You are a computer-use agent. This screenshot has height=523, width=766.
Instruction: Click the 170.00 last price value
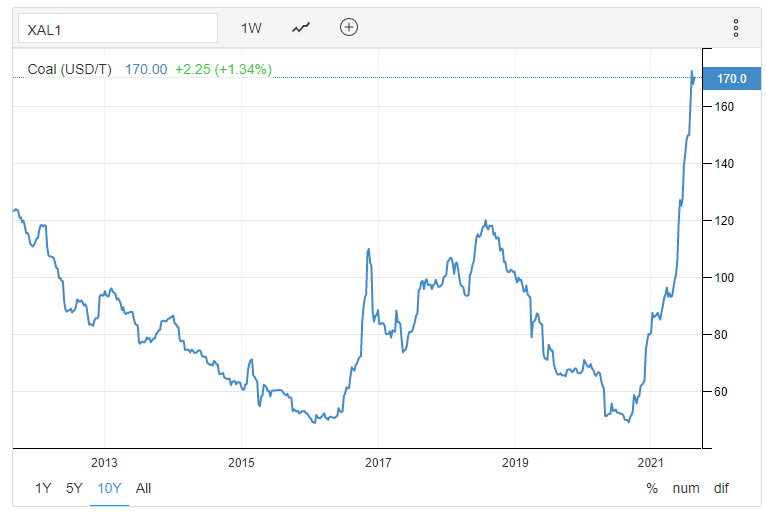click(146, 69)
